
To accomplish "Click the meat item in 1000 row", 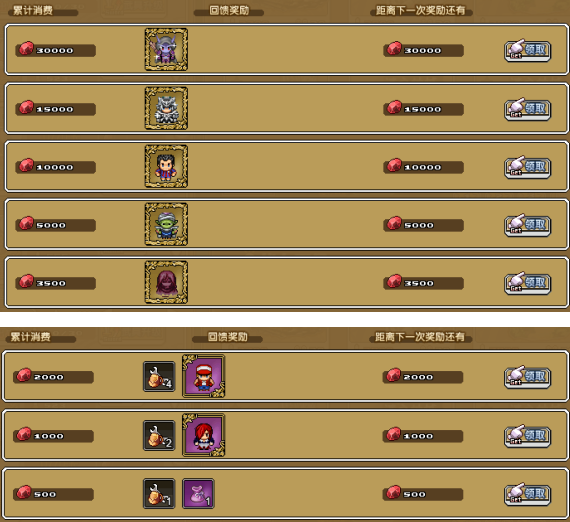I will (x=159, y=435).
